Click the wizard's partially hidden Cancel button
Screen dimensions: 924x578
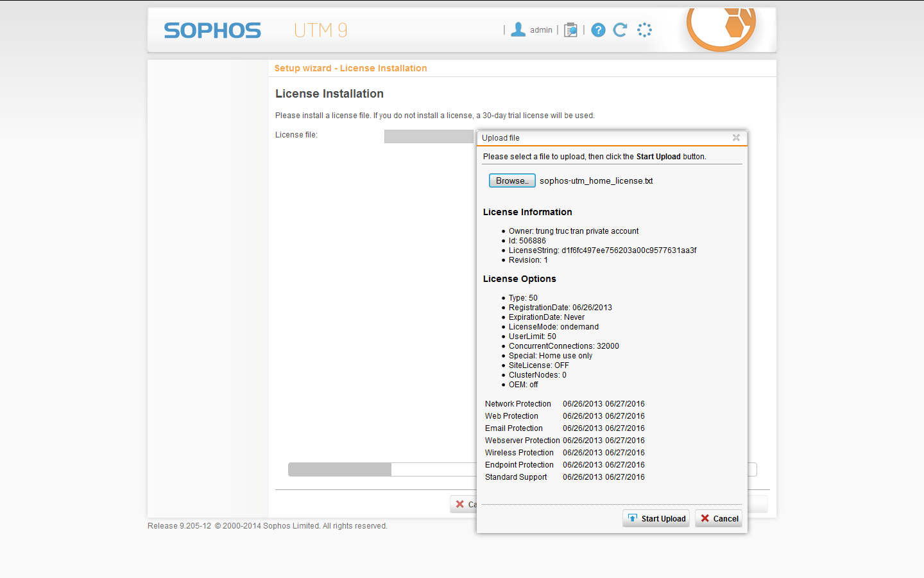click(463, 504)
